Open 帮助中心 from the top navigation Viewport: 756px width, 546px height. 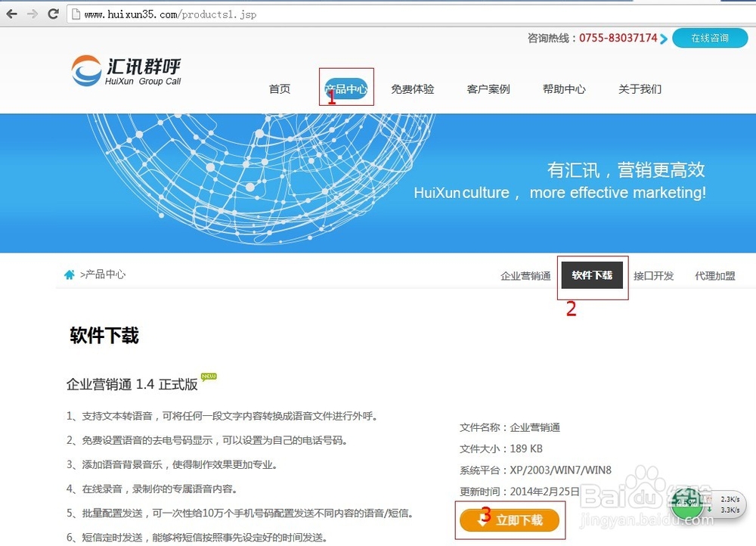pyautogui.click(x=563, y=88)
